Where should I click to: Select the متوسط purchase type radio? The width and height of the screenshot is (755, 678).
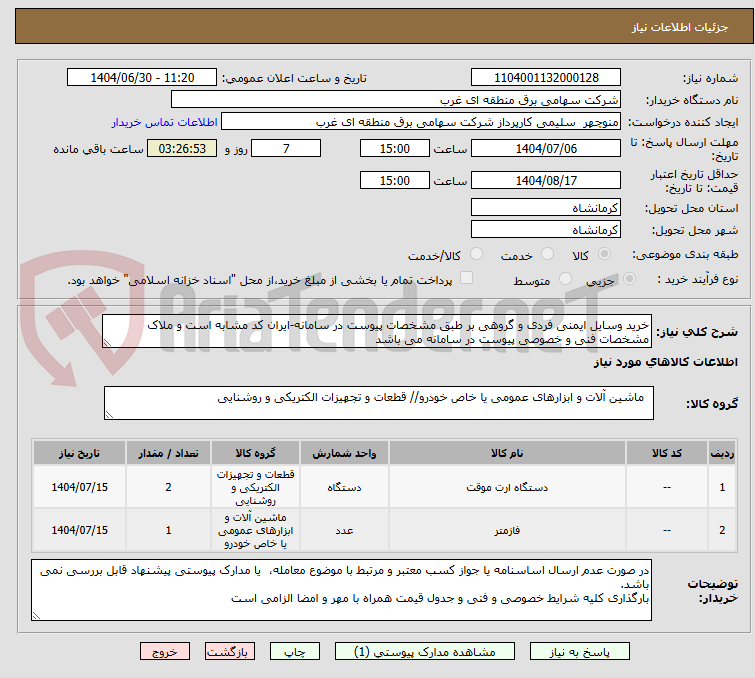tap(565, 279)
